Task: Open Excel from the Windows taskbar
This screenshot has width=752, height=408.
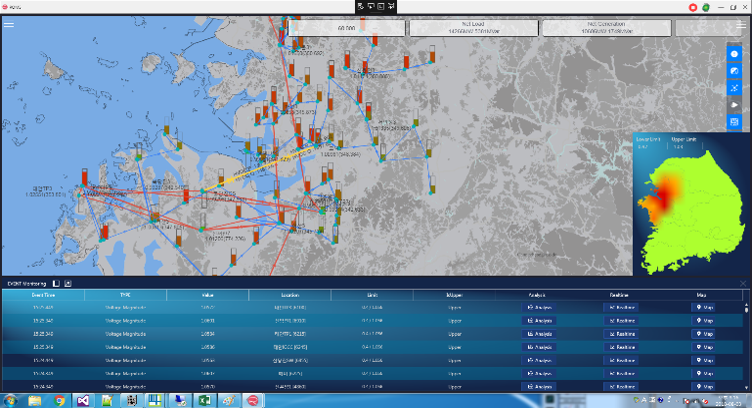Action: tap(202, 399)
